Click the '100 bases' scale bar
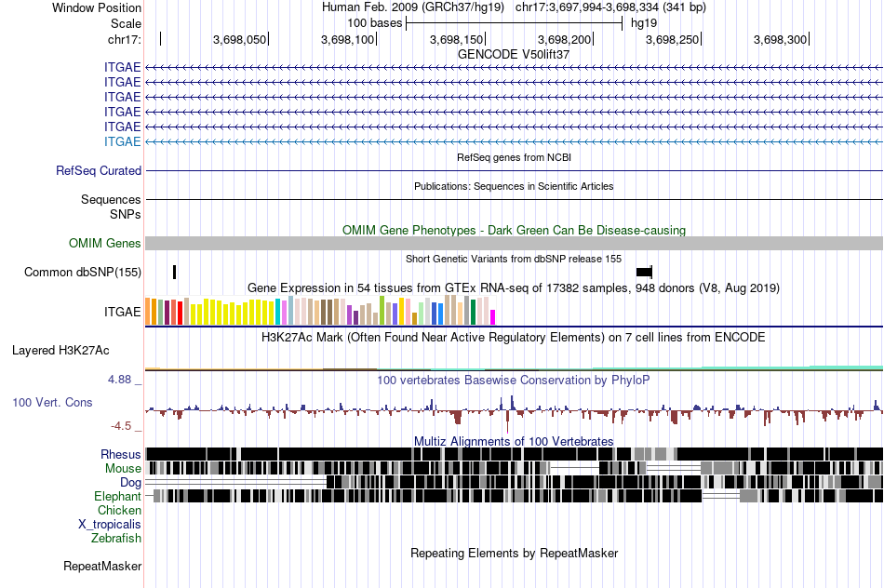Screen dimensions: 884x588 coord(515,23)
